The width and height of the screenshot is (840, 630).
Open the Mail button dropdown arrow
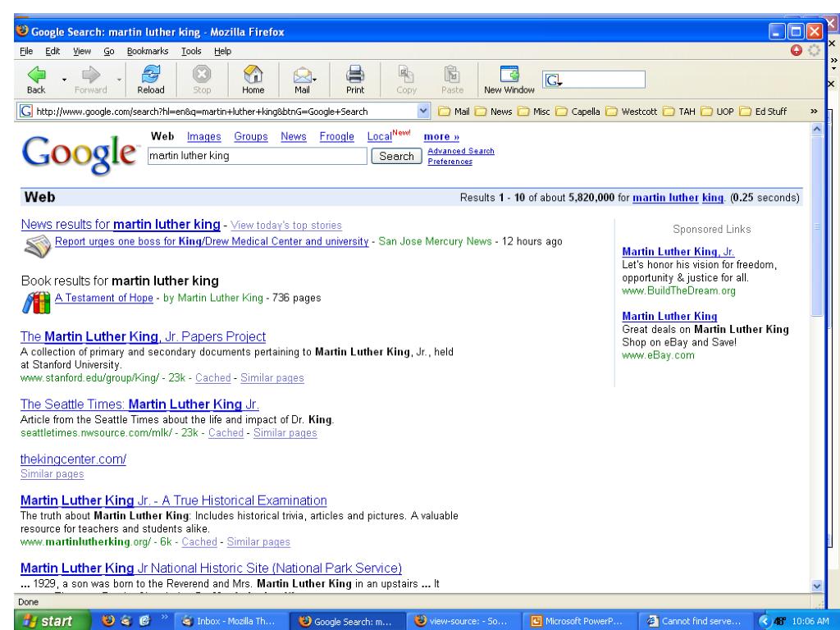pos(314,80)
